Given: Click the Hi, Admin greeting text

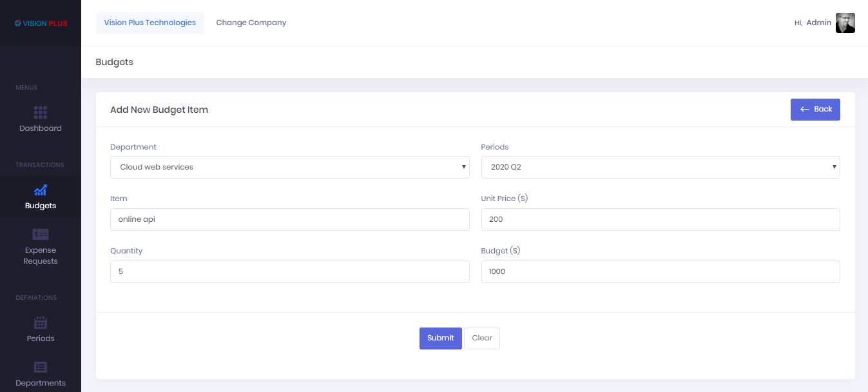Looking at the screenshot, I should tap(813, 23).
